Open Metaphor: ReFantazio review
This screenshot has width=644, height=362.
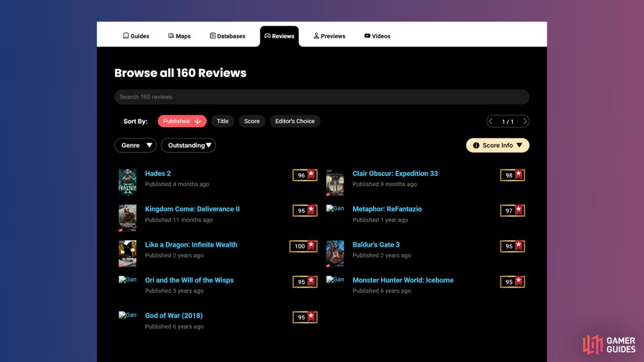[x=387, y=209]
